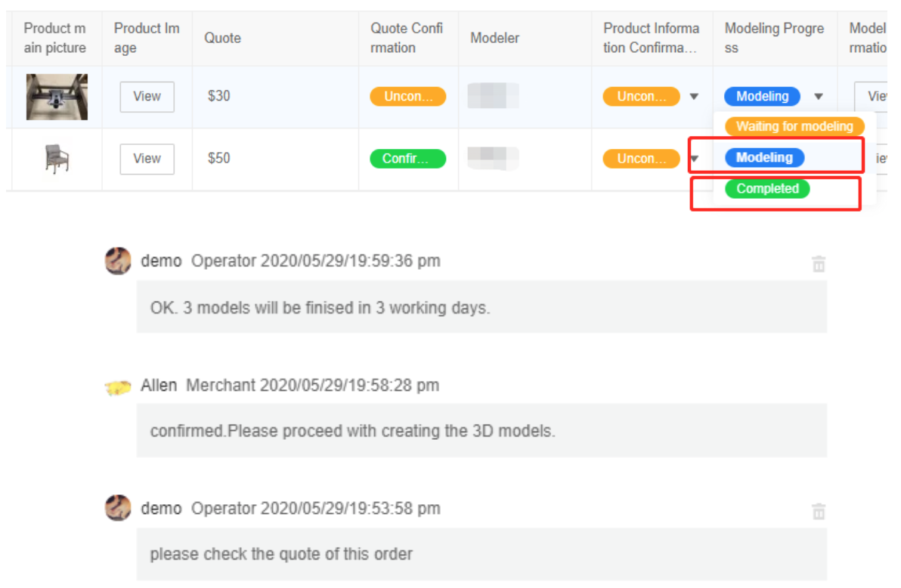Click demo avatar on the 19:53:58 comment
This screenshot has width=901, height=588.
coord(118,508)
